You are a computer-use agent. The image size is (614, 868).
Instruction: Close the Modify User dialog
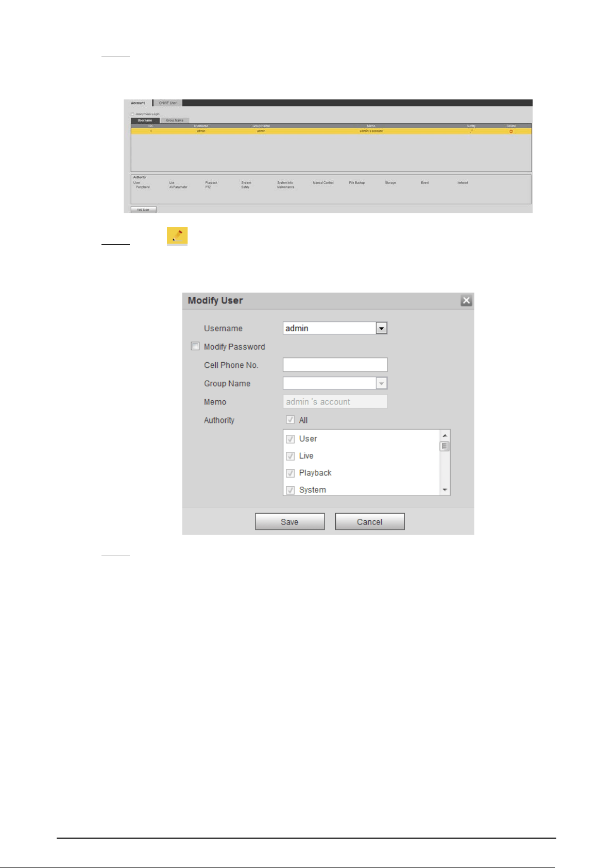[466, 300]
